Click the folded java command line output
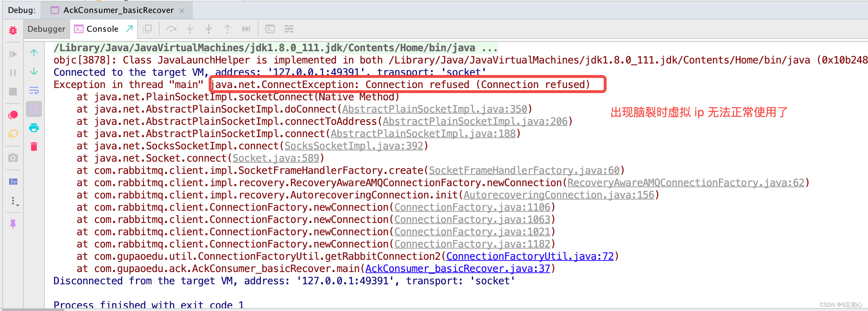The height and width of the screenshot is (311, 868). 276,48
